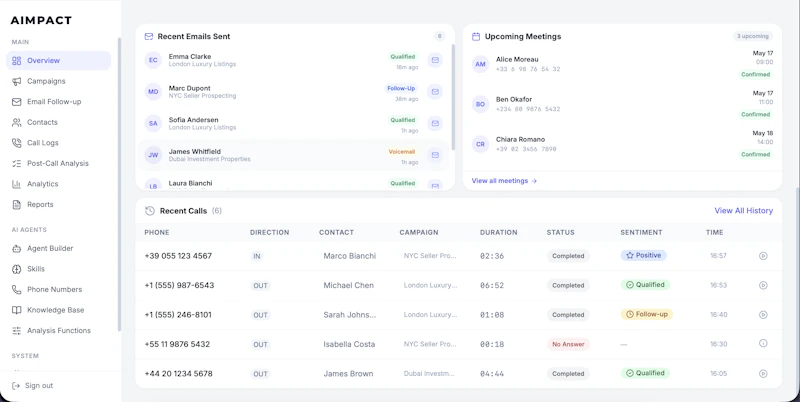The image size is (800, 402).
Task: Click AM avatar for Alice Moreau
Action: 480,64
